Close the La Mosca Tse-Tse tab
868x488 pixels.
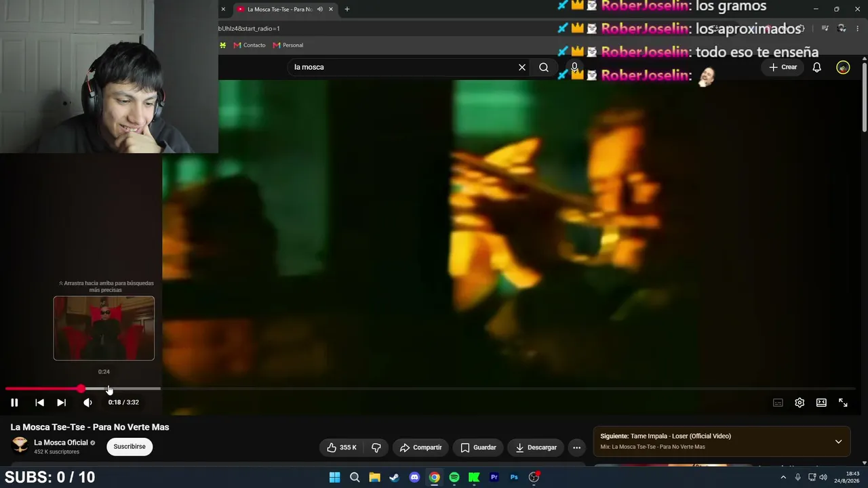[331, 9]
